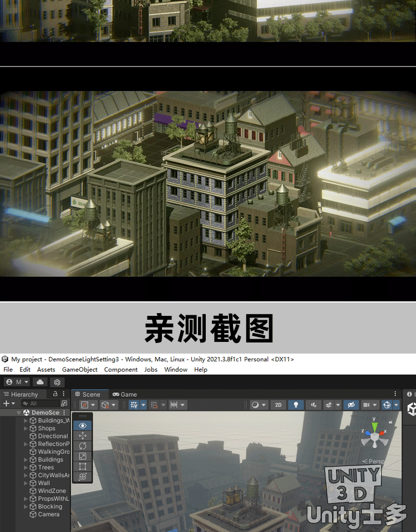Image resolution: width=416 pixels, height=532 pixels.
Task: Click the Hierarchy panel lock icon
Action: coord(55,394)
